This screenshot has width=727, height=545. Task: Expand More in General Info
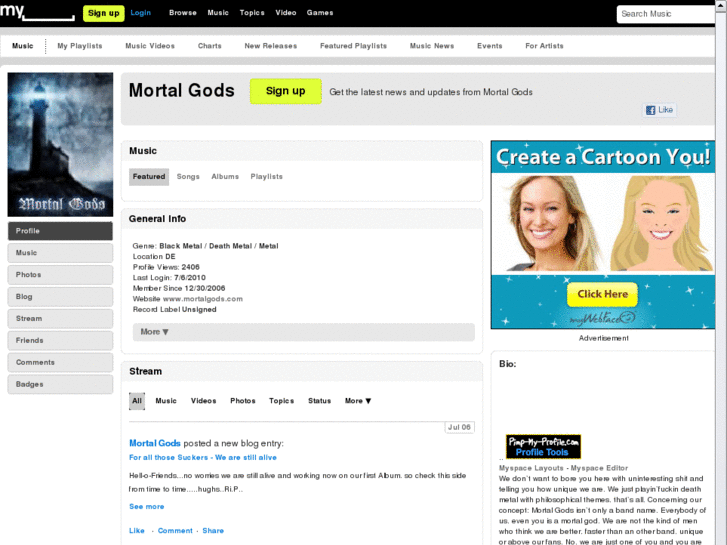coord(304,332)
